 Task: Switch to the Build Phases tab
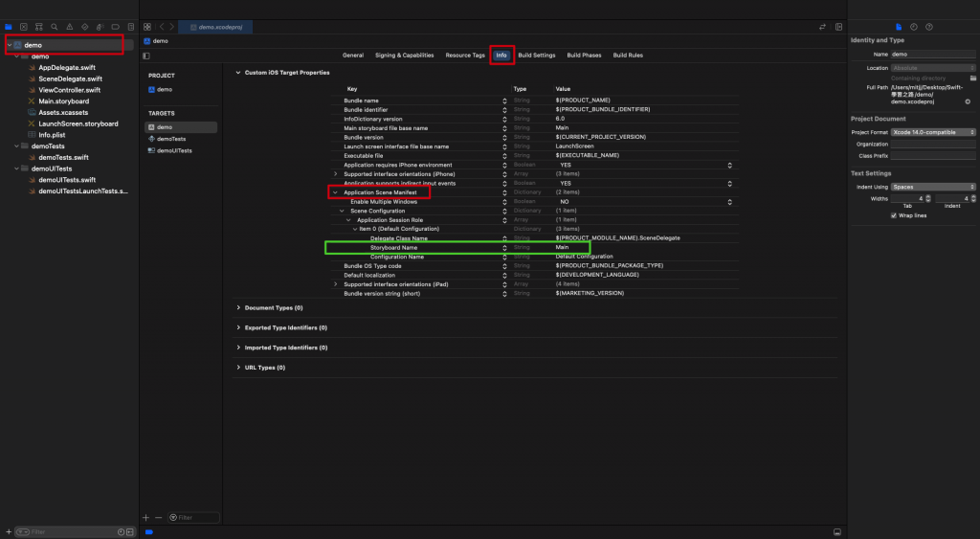585,55
